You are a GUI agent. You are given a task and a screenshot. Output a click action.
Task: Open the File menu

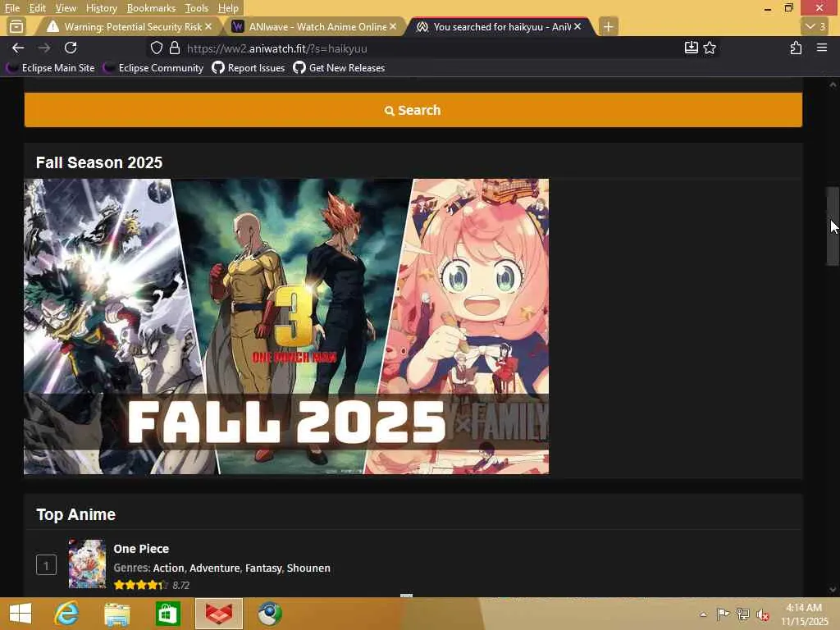point(11,8)
